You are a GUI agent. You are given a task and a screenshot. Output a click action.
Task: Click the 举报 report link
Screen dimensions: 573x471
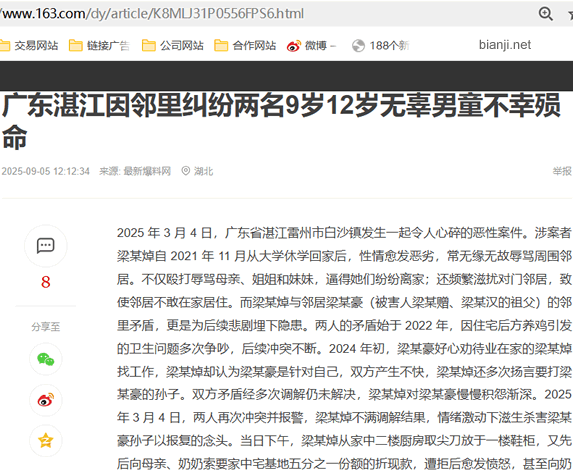click(x=562, y=171)
